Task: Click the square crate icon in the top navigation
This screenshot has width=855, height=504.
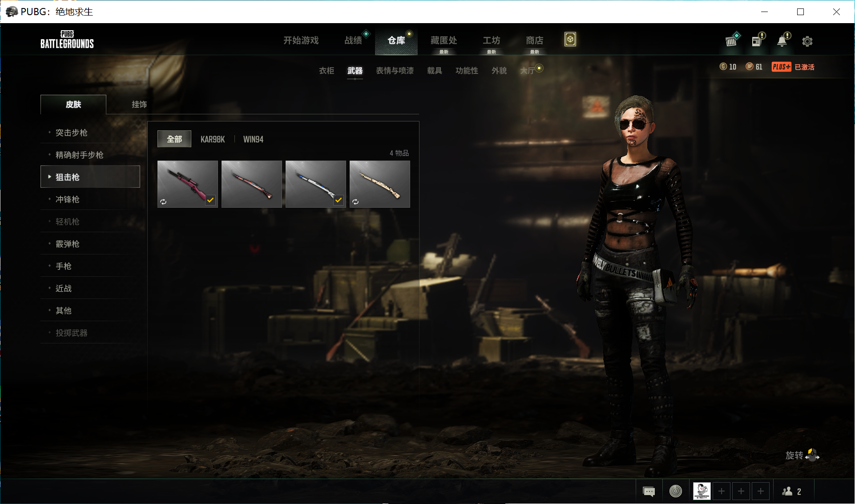Action: [570, 40]
